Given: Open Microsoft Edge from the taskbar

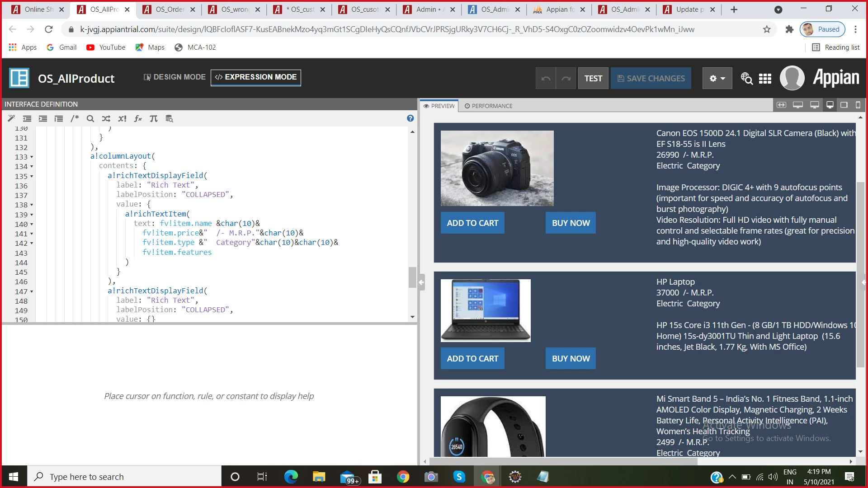Looking at the screenshot, I should pos(291,477).
